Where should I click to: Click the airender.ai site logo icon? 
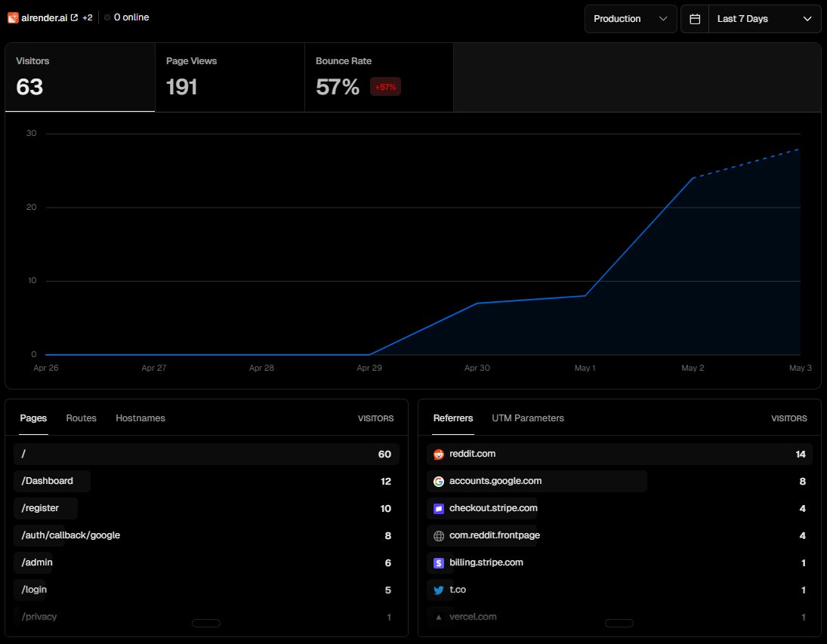(x=13, y=18)
